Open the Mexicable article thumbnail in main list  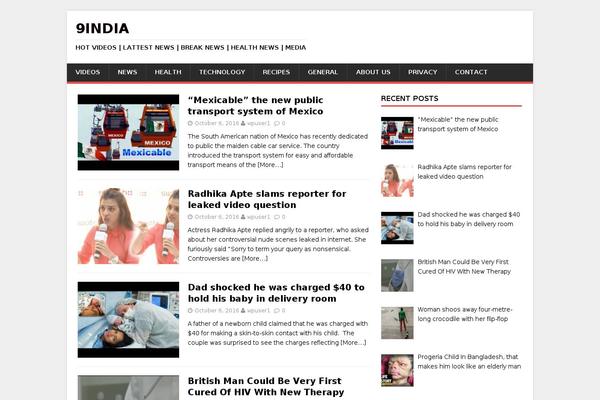tap(128, 132)
